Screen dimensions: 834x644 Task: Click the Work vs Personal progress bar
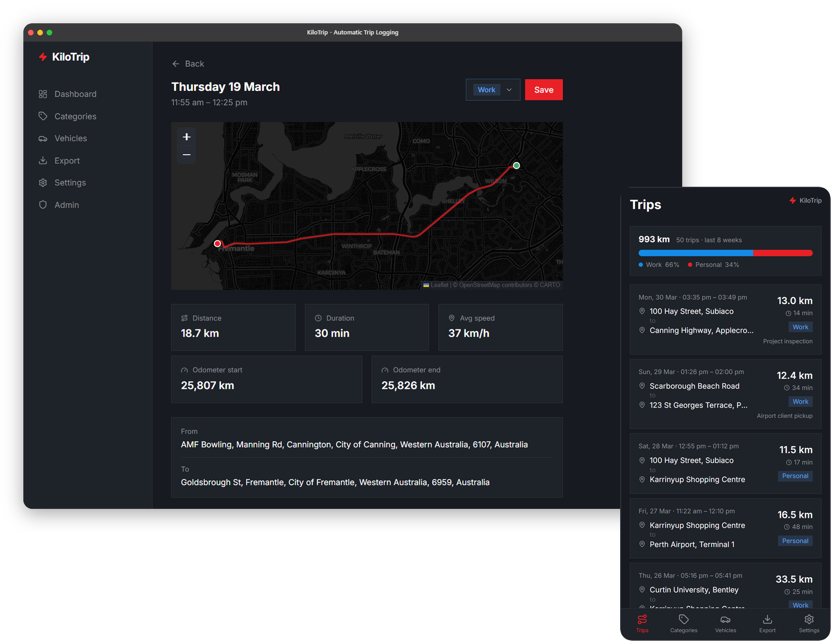pyautogui.click(x=725, y=253)
